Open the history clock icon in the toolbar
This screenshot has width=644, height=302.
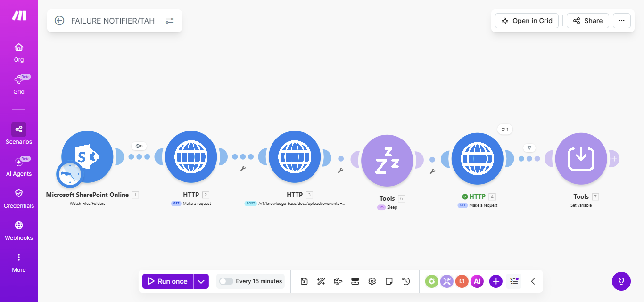pyautogui.click(x=406, y=281)
